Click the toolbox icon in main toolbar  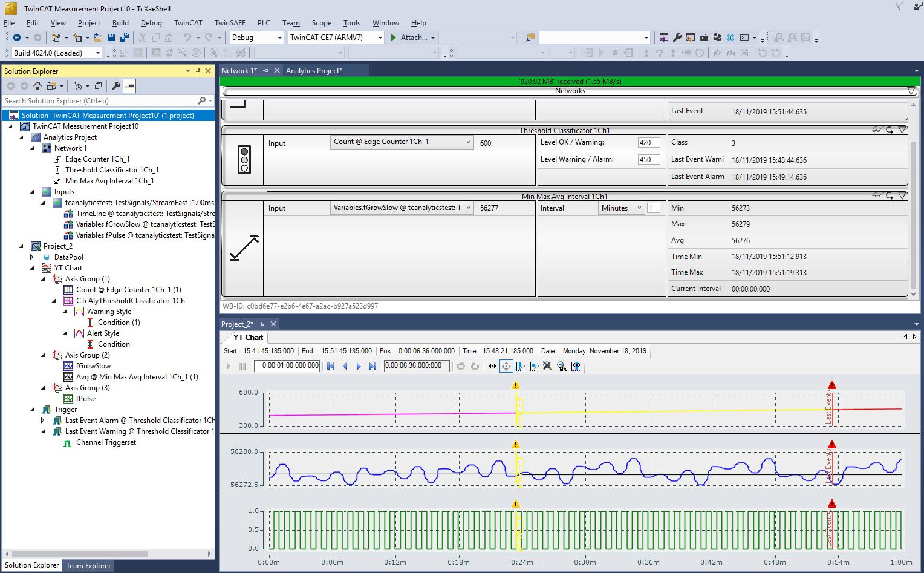pyautogui.click(x=704, y=38)
